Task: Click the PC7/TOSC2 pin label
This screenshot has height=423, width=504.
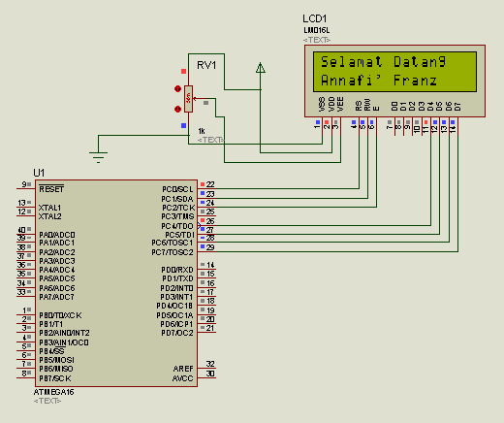Action: point(173,252)
